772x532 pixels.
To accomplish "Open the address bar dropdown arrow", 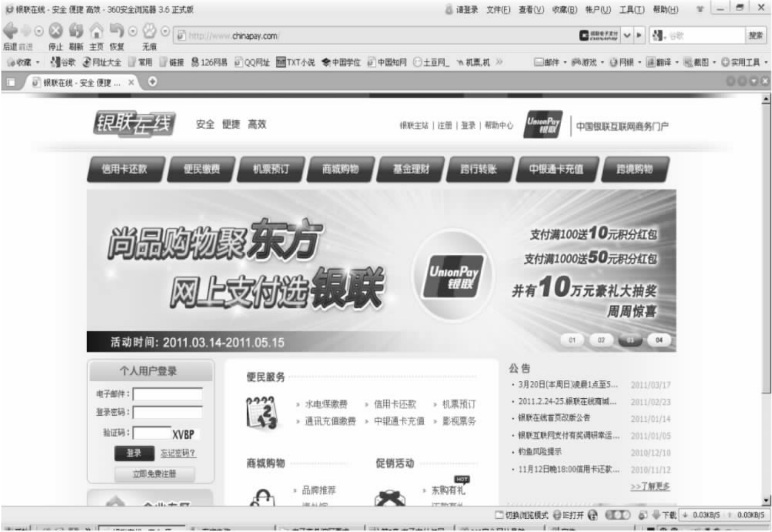I will [627, 35].
